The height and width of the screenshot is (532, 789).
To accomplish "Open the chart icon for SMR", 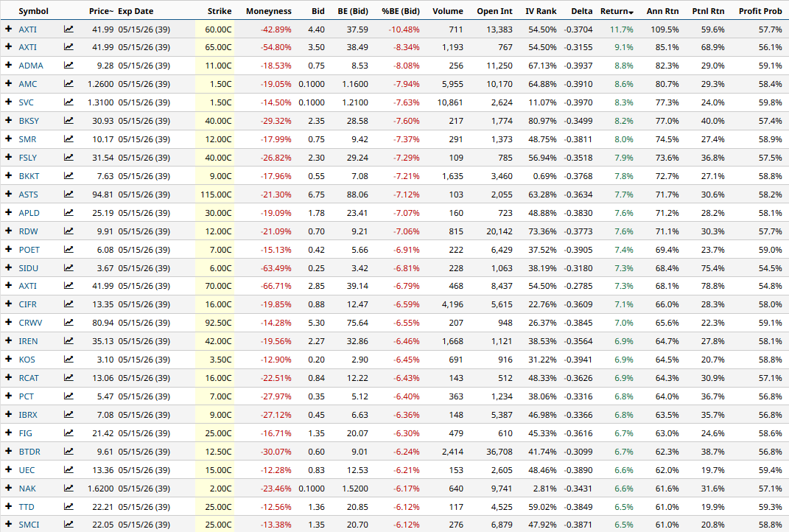I will tap(69, 139).
